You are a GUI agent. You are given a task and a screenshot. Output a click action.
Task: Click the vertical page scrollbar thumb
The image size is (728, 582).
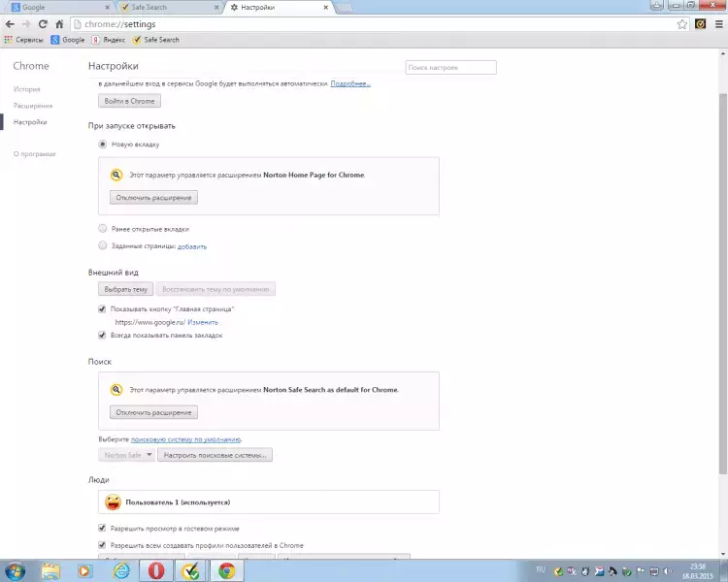pyautogui.click(x=723, y=283)
